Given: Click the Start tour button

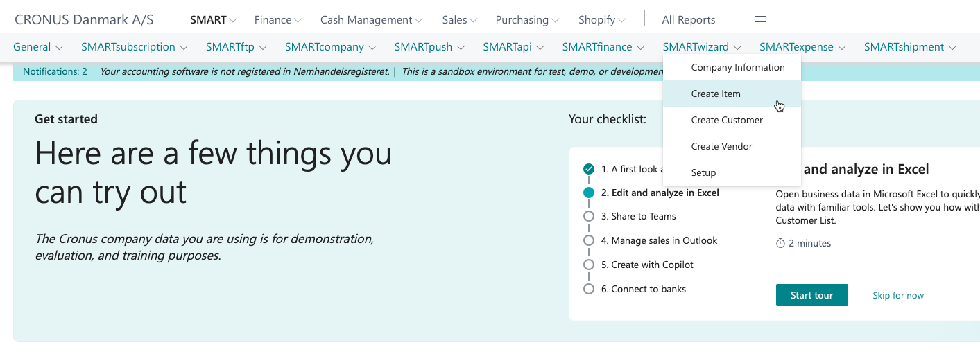Looking at the screenshot, I should pos(811,295).
